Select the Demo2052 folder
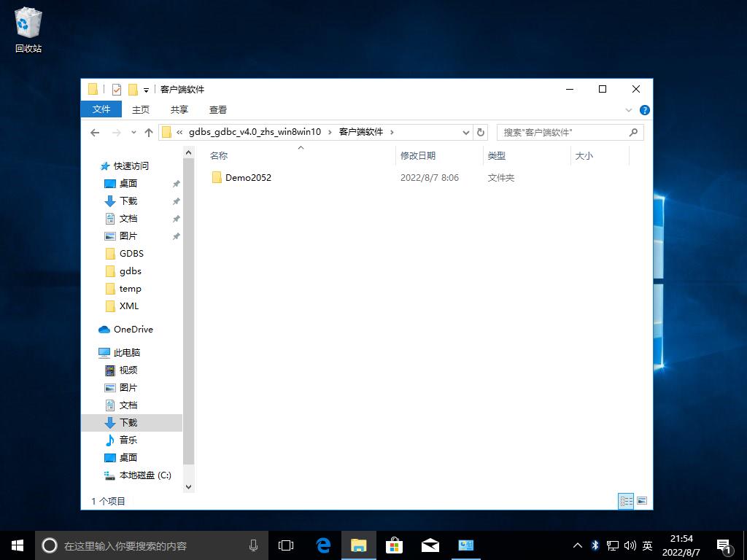Viewport: 747px width, 560px height. click(248, 177)
